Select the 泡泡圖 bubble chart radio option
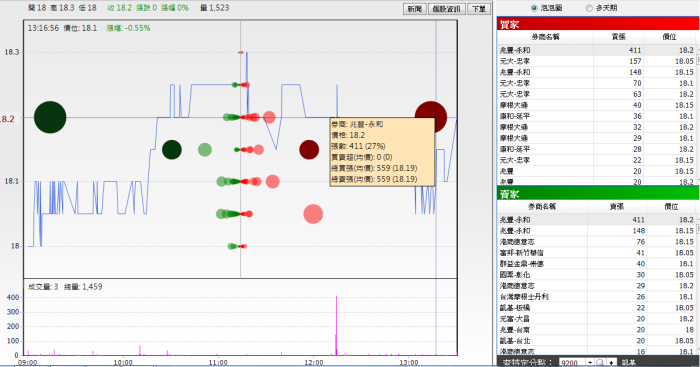 (x=534, y=8)
